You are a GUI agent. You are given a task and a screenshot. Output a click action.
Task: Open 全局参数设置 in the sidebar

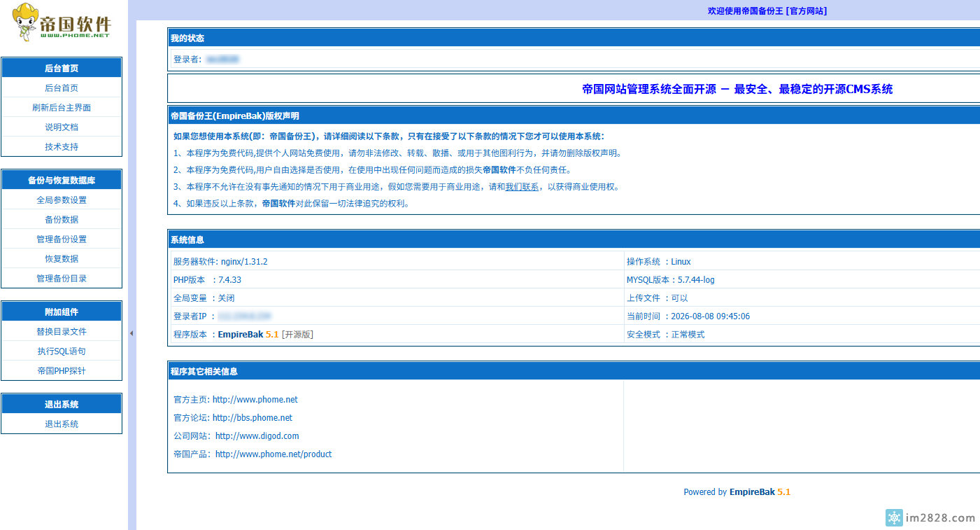(x=62, y=200)
